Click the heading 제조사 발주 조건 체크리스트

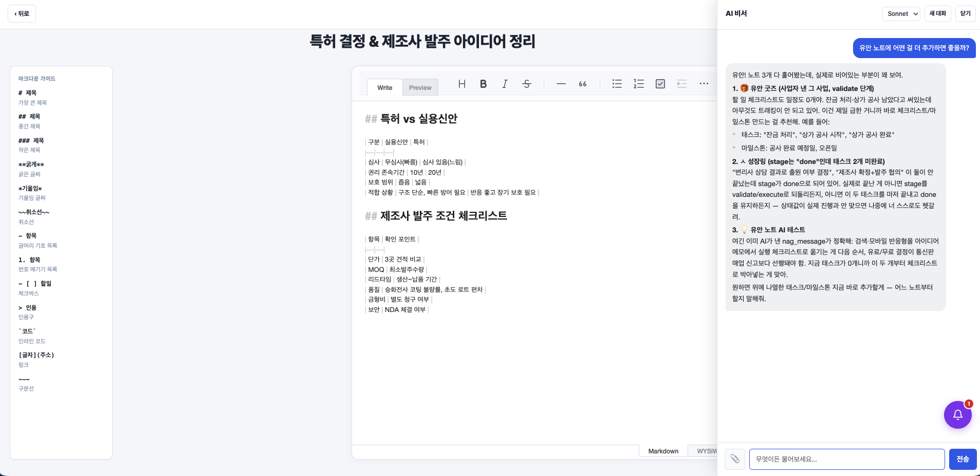click(x=436, y=216)
